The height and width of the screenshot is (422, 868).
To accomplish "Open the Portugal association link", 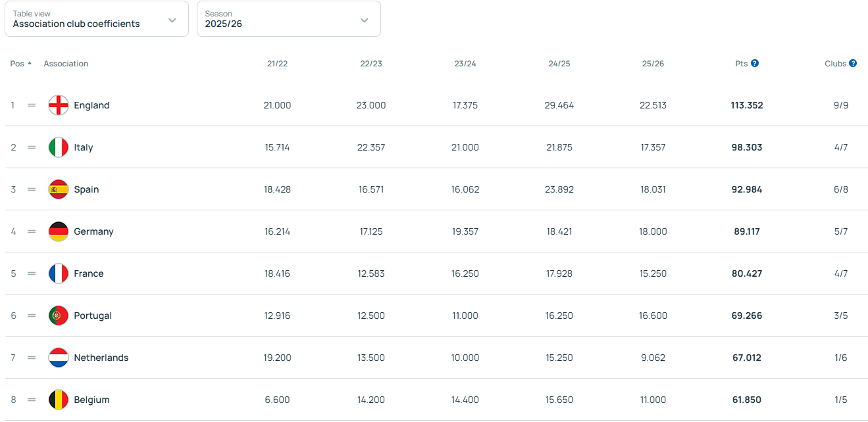I will coord(93,316).
